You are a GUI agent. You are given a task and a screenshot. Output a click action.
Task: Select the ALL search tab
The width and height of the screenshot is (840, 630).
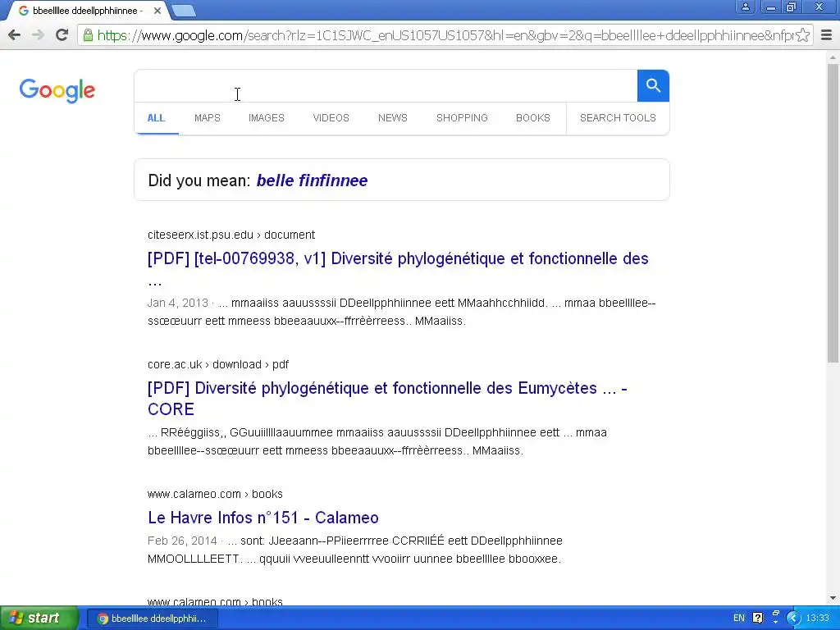coord(156,118)
